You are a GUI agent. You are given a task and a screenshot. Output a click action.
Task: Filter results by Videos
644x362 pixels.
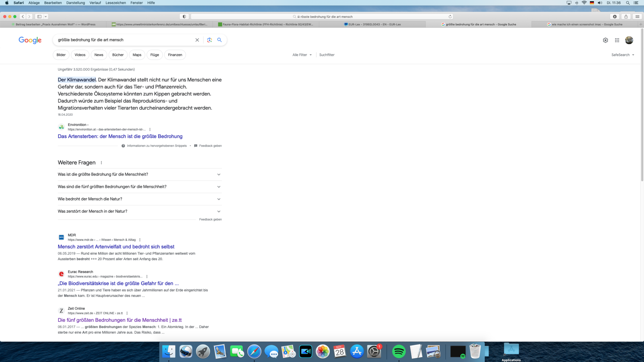(80, 55)
